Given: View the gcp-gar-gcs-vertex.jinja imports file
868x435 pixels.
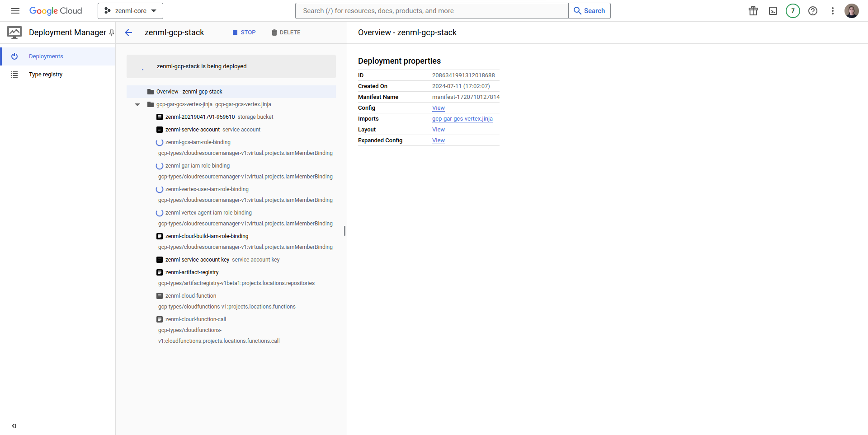Looking at the screenshot, I should (462, 118).
